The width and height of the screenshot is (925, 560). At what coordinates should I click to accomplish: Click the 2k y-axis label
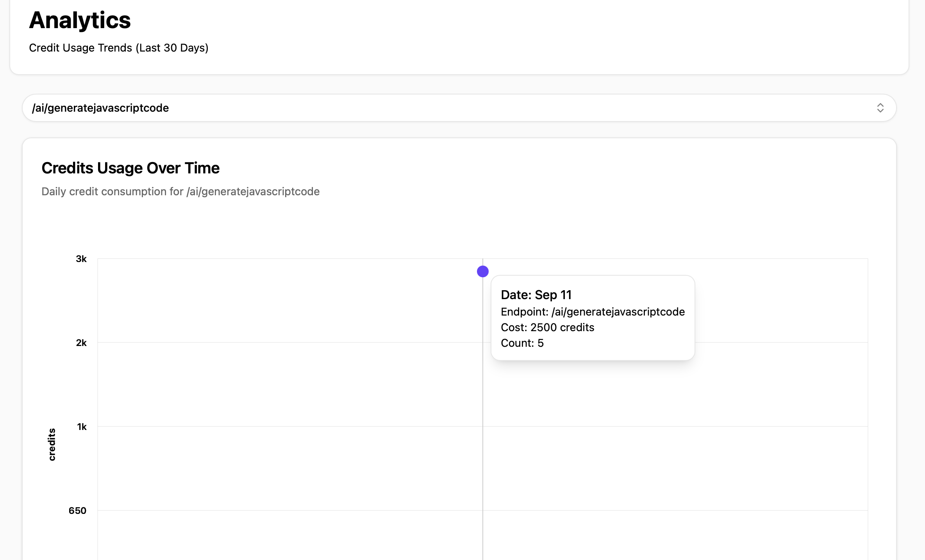[x=81, y=343]
